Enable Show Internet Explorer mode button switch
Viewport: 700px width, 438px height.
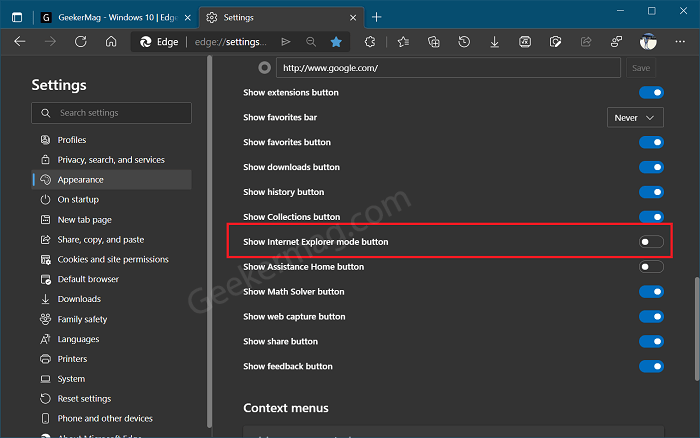[x=651, y=242]
